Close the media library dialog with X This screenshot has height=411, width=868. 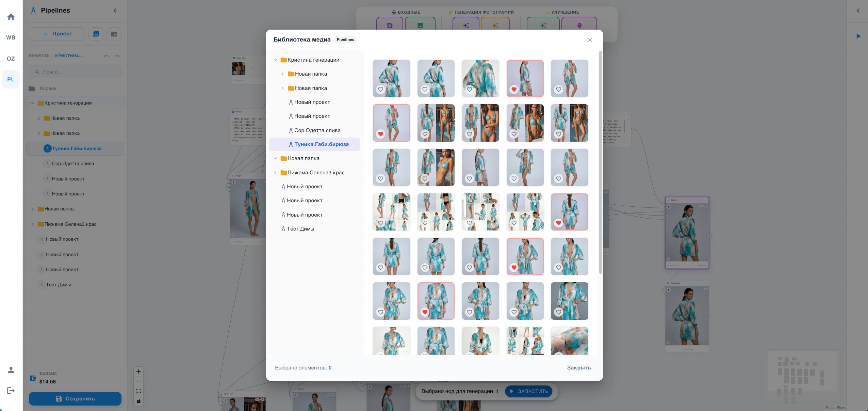click(x=590, y=40)
